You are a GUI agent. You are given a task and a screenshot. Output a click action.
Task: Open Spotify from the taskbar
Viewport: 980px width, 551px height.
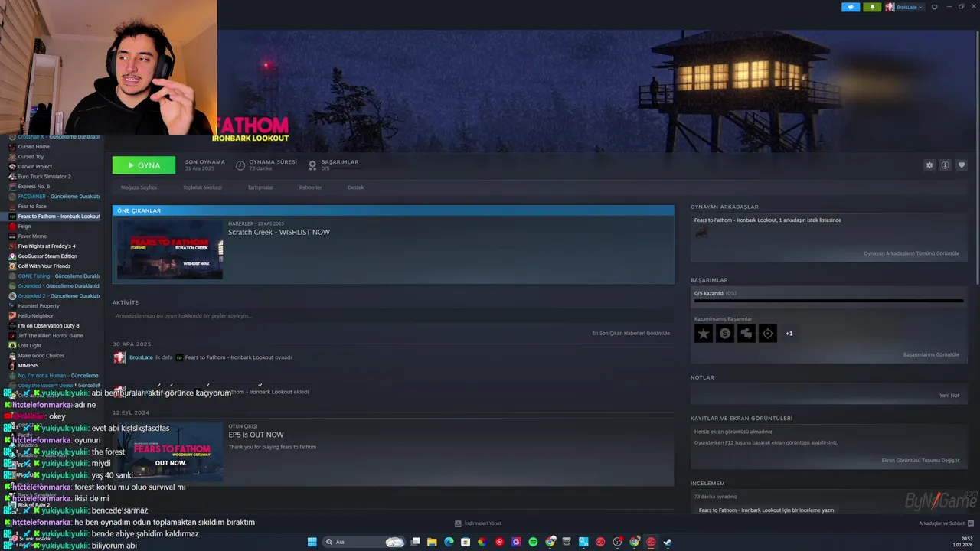533,542
